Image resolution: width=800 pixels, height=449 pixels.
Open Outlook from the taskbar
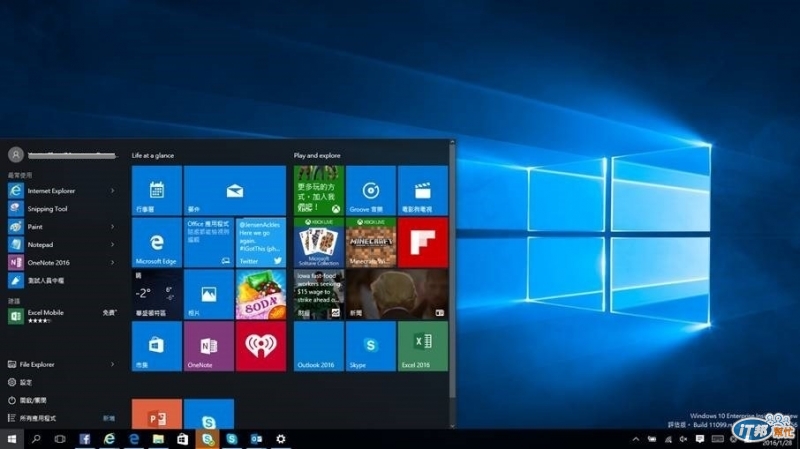256,439
